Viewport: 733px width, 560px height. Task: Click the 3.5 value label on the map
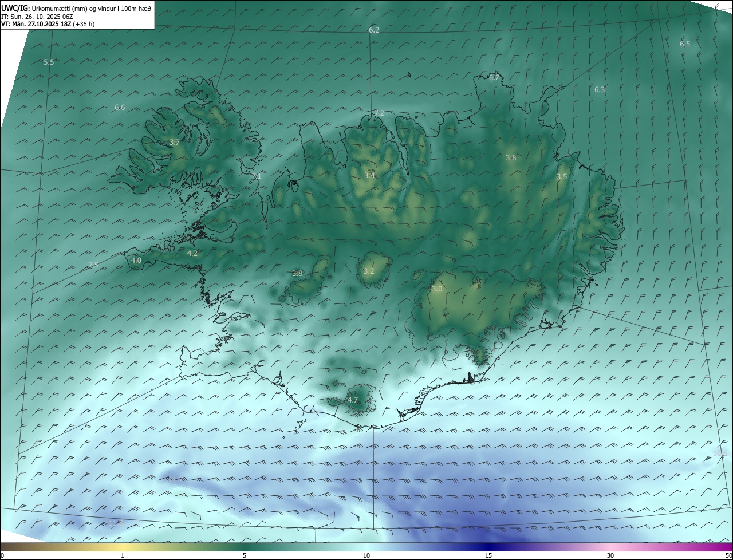562,177
